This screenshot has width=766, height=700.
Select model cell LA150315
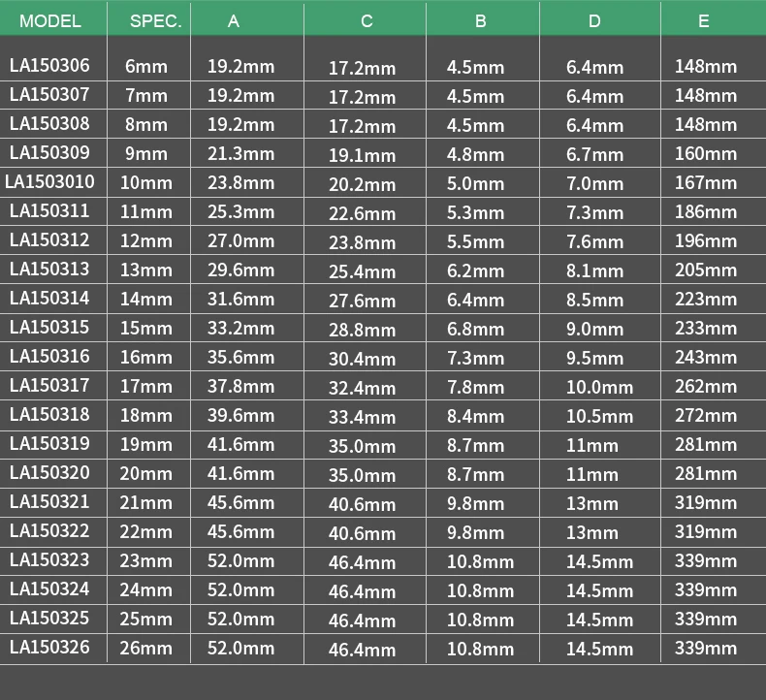pyautogui.click(x=49, y=328)
